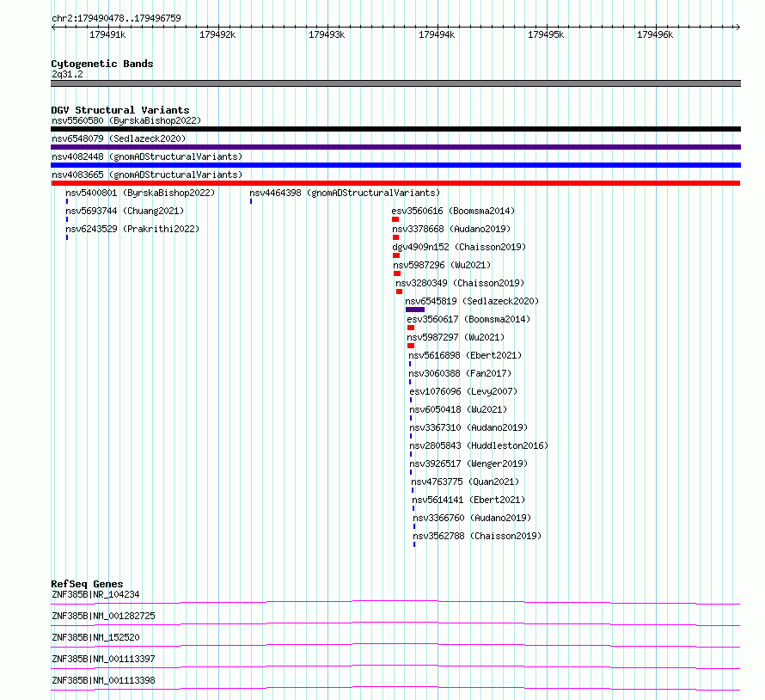765x700 pixels.
Task: Open the ZNF385B|NM_001113398 transcript
Action: 103,680
